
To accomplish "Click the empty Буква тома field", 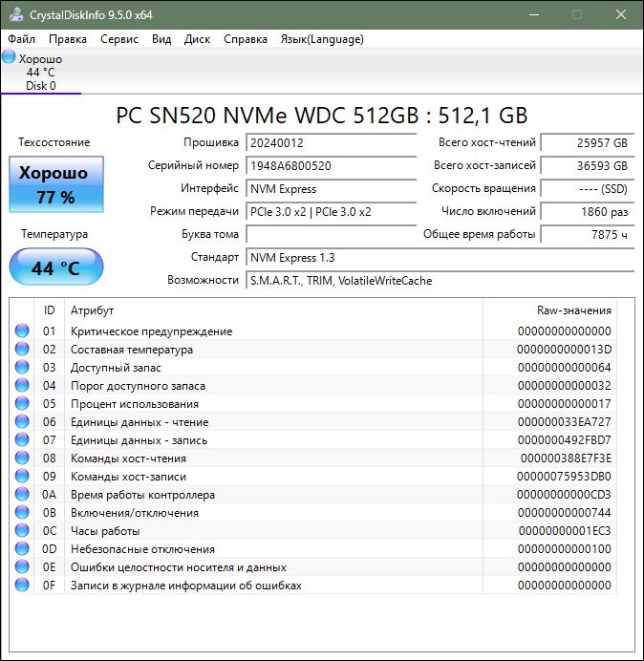I will [331, 234].
